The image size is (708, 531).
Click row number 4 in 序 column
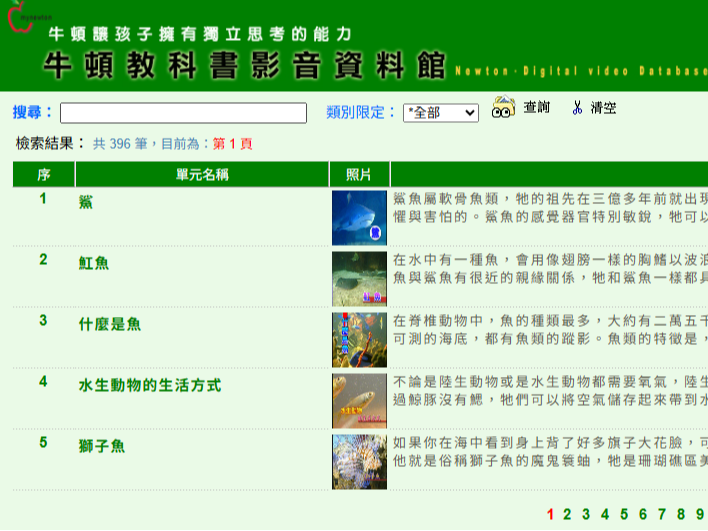43,382
